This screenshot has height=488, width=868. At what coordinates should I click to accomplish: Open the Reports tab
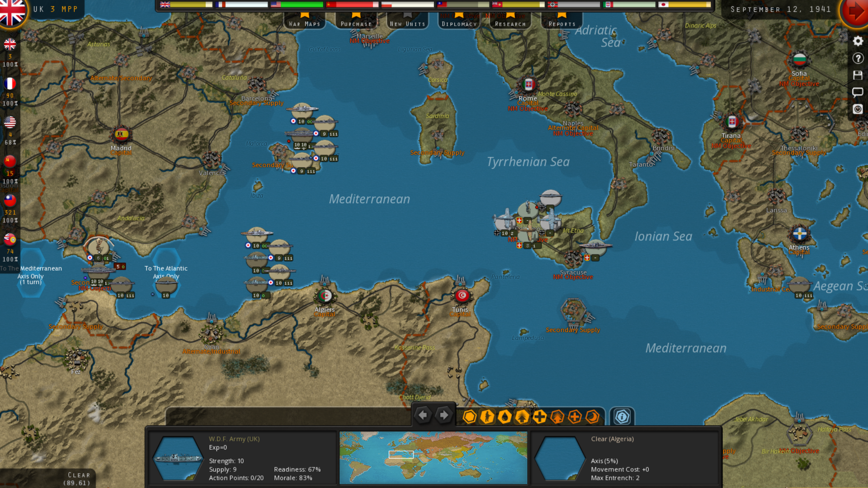[562, 21]
